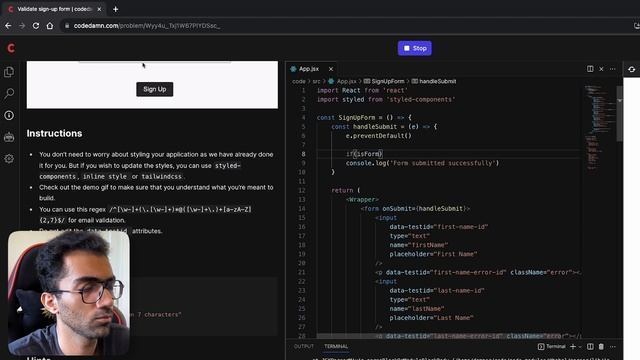Screen dimensions: 640x360
Task: Open the settings gear sidebar icon
Action: [9, 158]
